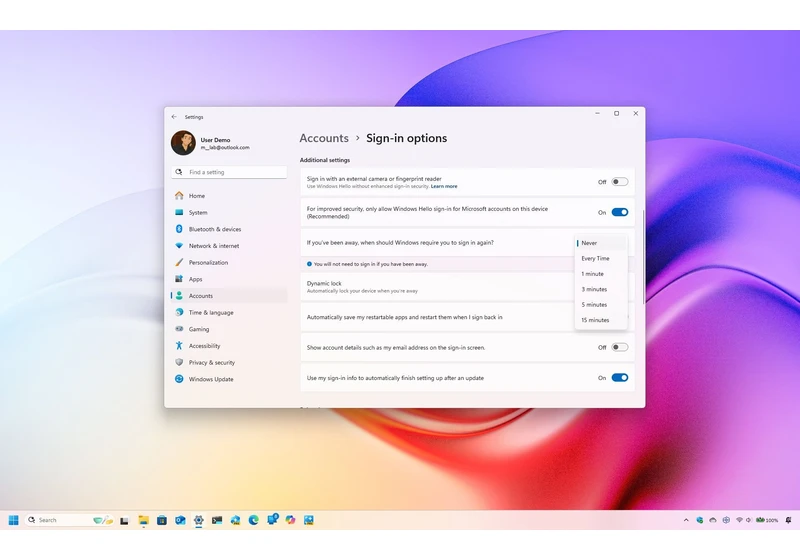Viewport: 800px width, 560px height.
Task: Open Copilot from the taskbar
Action: (290, 520)
